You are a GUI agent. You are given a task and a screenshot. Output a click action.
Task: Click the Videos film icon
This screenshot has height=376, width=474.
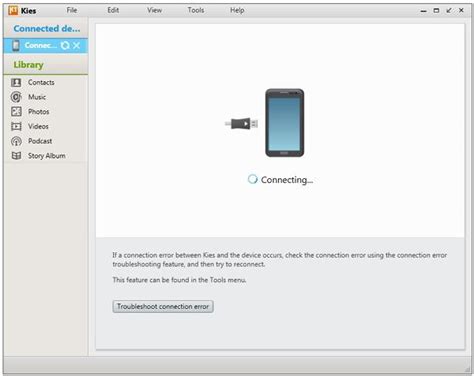click(x=16, y=126)
